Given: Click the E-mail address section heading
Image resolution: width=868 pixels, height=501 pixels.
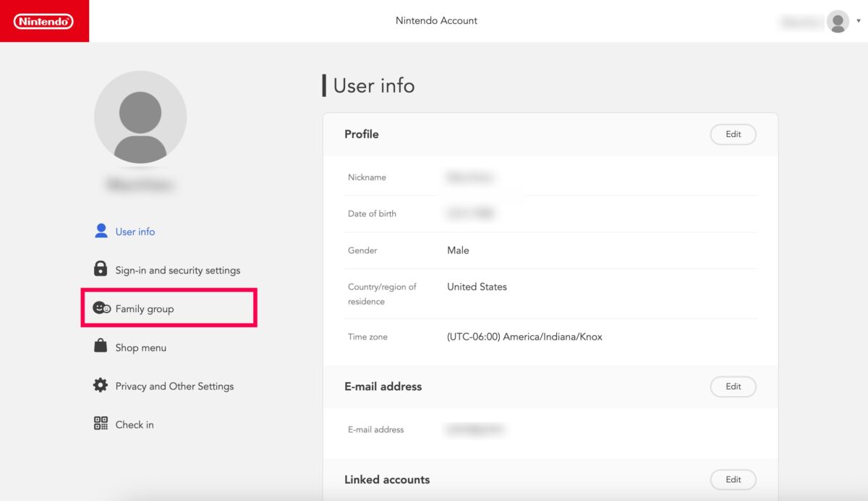Looking at the screenshot, I should (x=383, y=387).
